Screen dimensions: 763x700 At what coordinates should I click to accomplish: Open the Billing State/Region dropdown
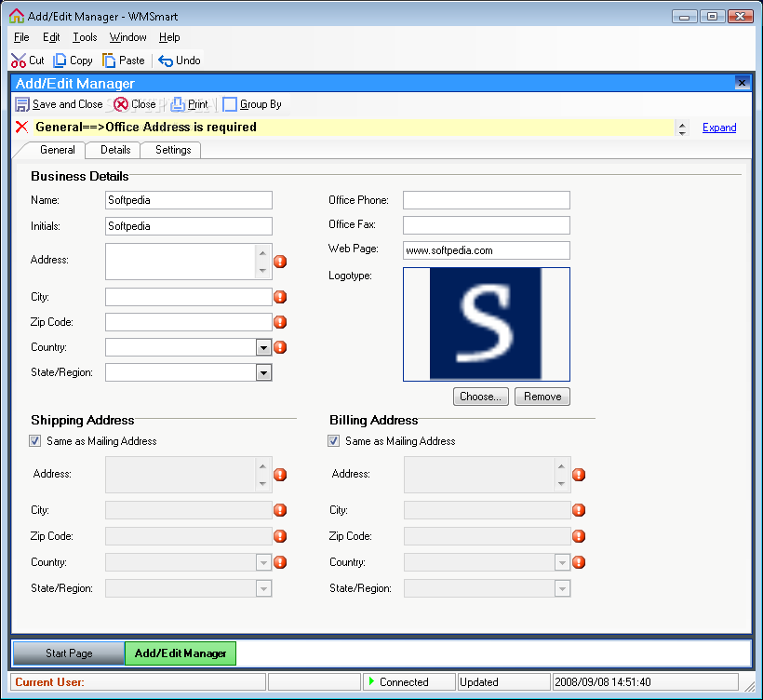[x=562, y=588]
